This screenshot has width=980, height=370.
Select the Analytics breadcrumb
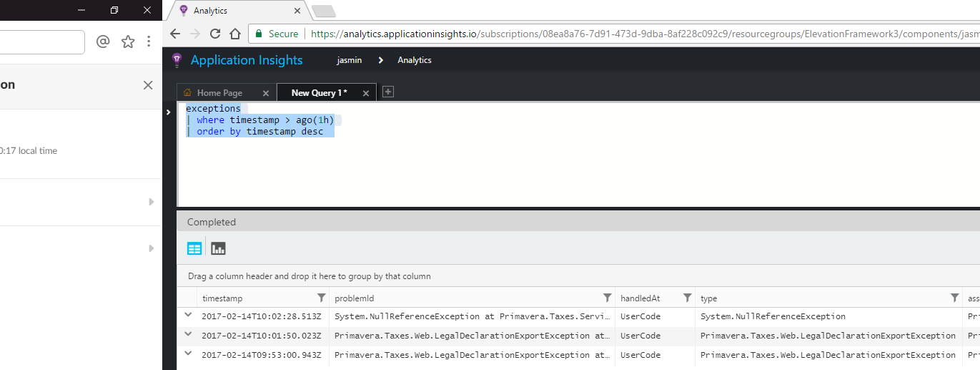tap(415, 60)
